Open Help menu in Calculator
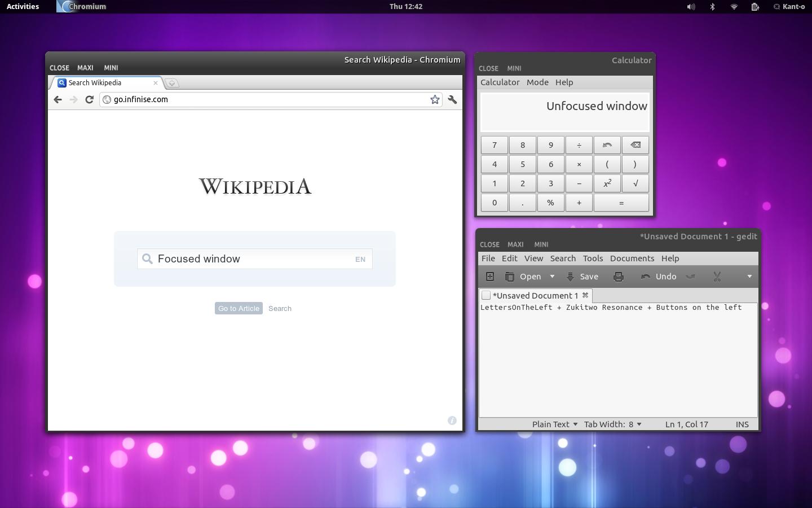 564,82
